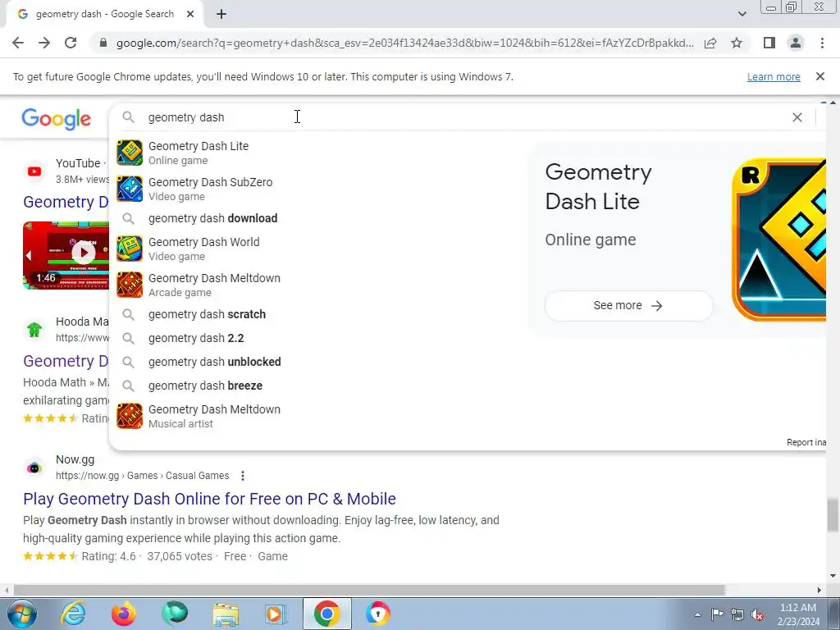The image size is (840, 630).
Task: Click the YouTube favicon icon
Action: 34,171
